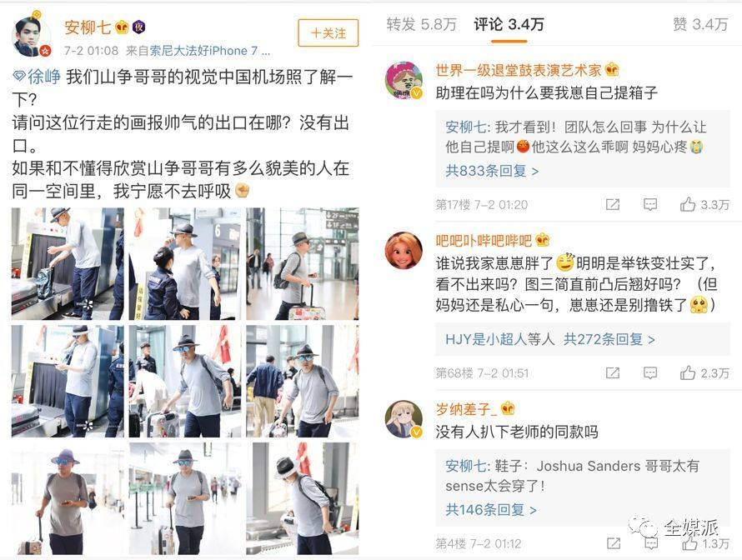Expand 共146条回复 replies
This screenshot has height=560, width=742.
click(491, 509)
